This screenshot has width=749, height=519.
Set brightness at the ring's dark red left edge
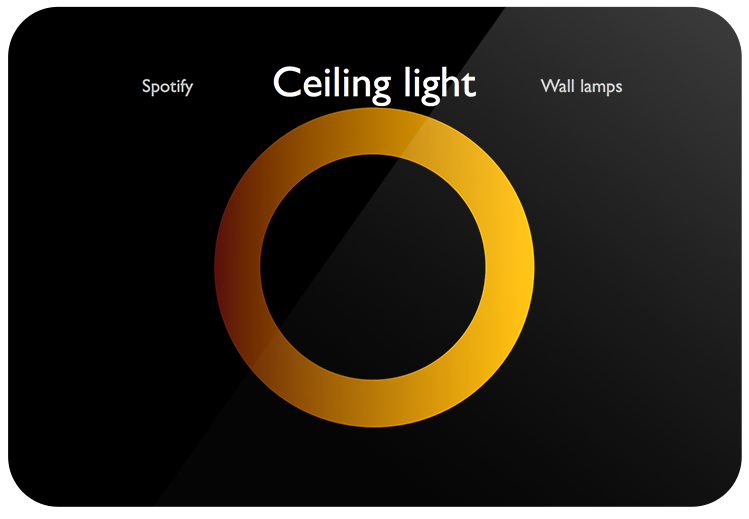[237, 267]
